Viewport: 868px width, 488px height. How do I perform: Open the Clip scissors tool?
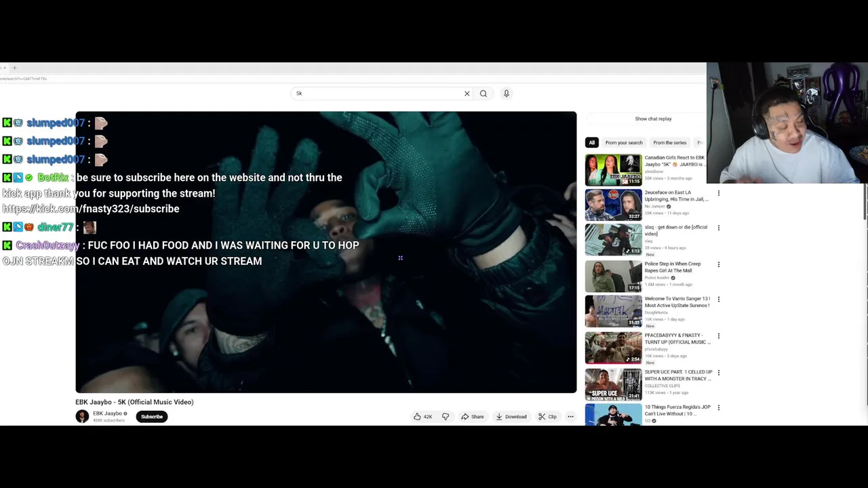pos(547,417)
